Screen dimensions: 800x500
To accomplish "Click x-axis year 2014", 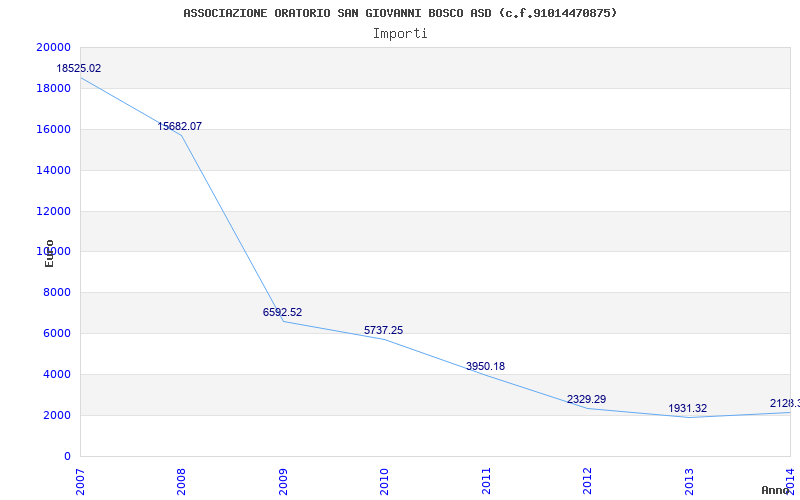I will point(790,481).
